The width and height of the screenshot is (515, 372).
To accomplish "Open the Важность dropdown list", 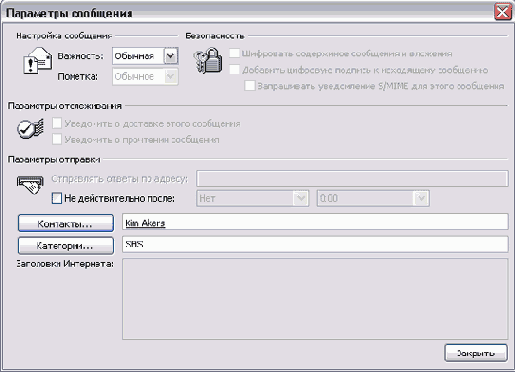I will (x=171, y=56).
